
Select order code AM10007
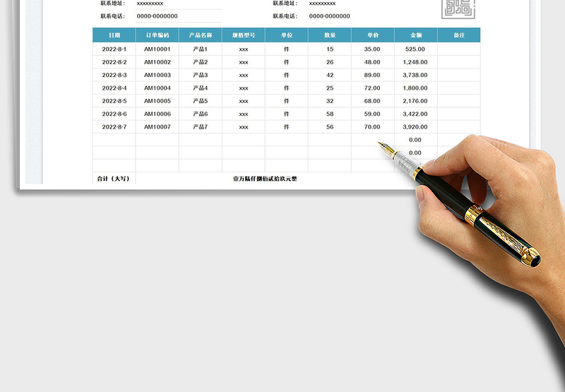tap(157, 127)
